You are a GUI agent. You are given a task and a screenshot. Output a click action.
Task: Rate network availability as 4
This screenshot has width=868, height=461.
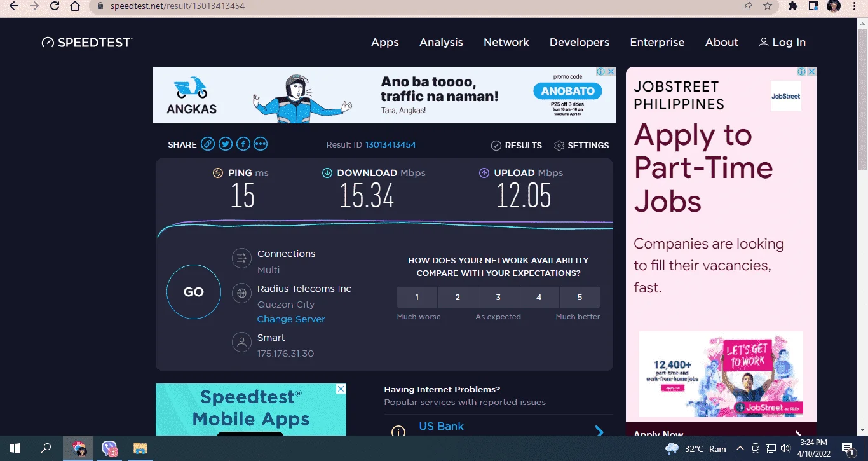539,297
